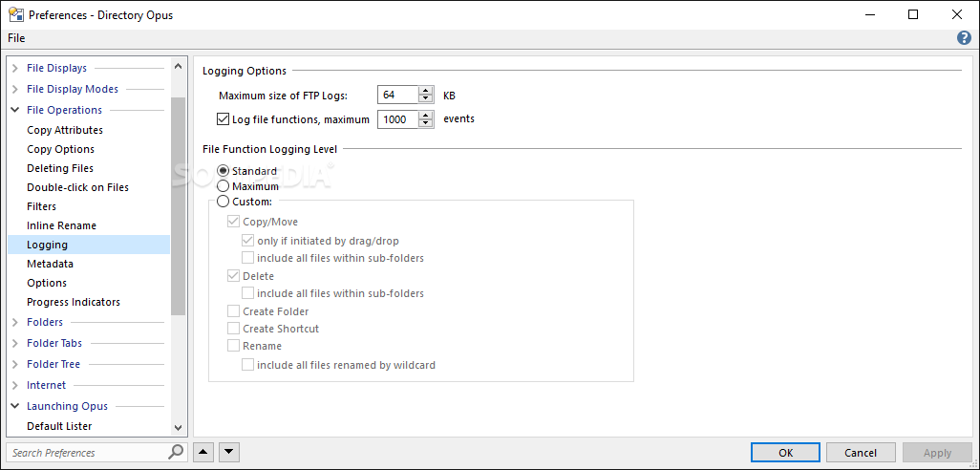Increase FTP log size with up spinner
Viewport: 980px width, 470px height.
point(426,92)
